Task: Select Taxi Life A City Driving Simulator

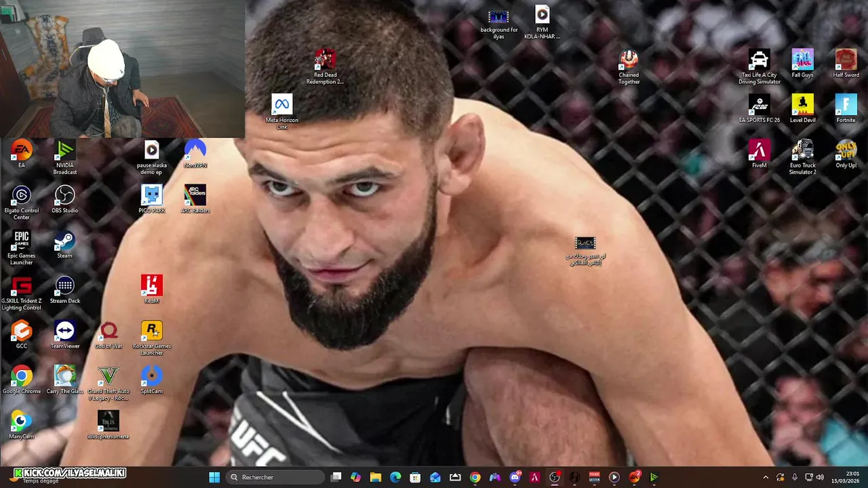Action: [759, 67]
